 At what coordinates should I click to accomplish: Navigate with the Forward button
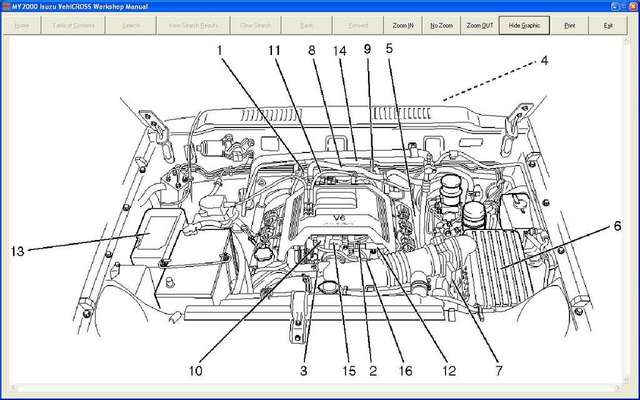coord(358,25)
